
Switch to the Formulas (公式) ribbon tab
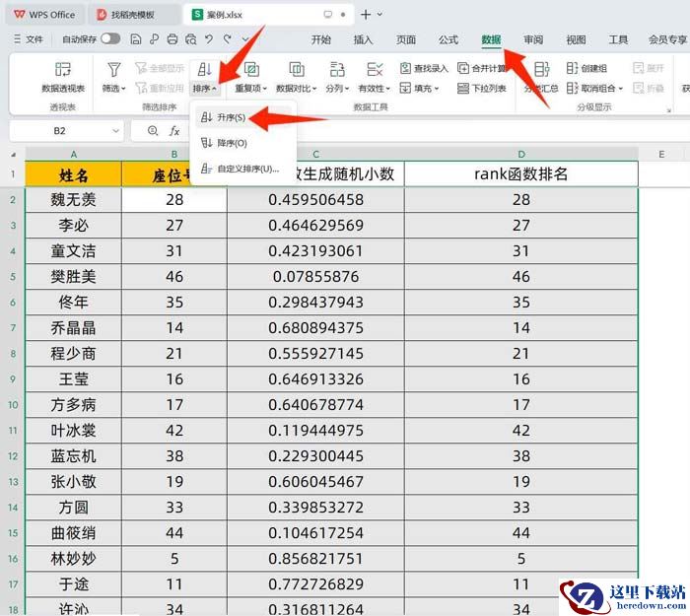tap(448, 39)
